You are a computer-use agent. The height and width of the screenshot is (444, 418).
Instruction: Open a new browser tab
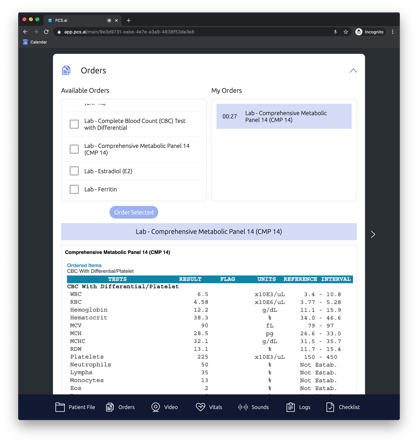click(129, 20)
